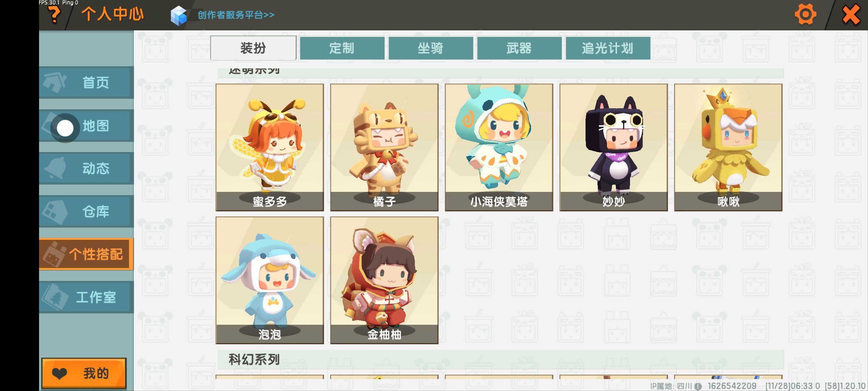Screen dimensions: 868x391
Task: Select the 蜜多多 bee costume
Action: tap(270, 147)
